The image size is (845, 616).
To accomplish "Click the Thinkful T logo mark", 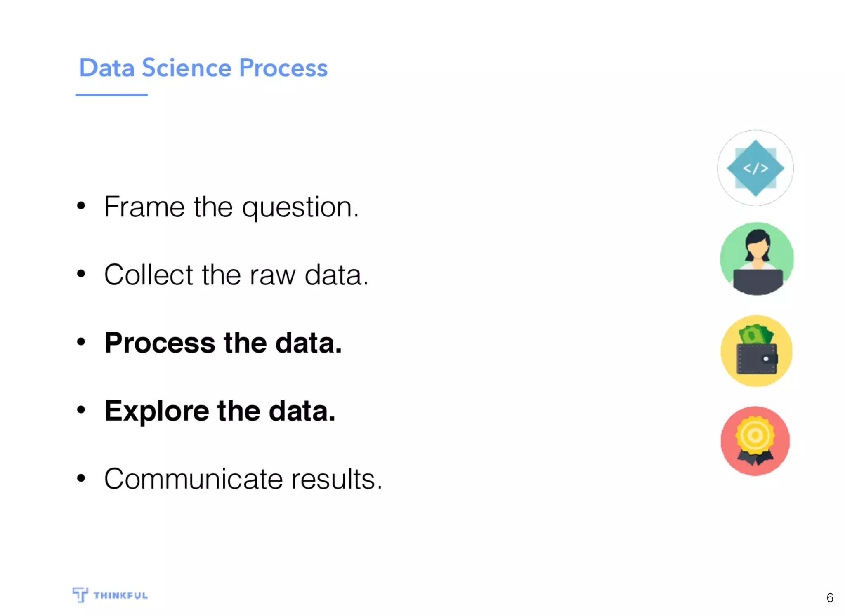I will point(80,595).
